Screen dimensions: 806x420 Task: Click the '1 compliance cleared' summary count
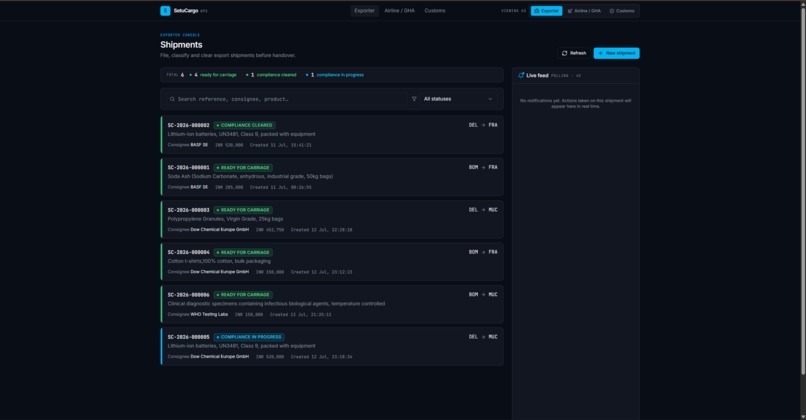coord(272,75)
